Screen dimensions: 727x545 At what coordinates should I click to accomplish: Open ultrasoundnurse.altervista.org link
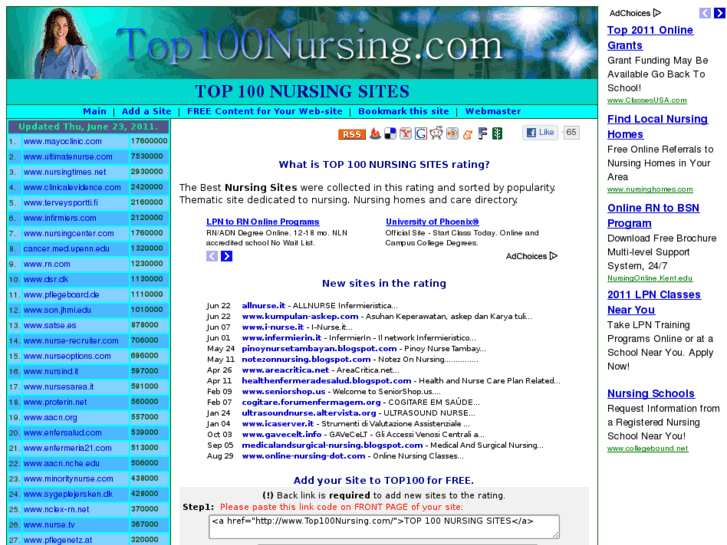(309, 413)
